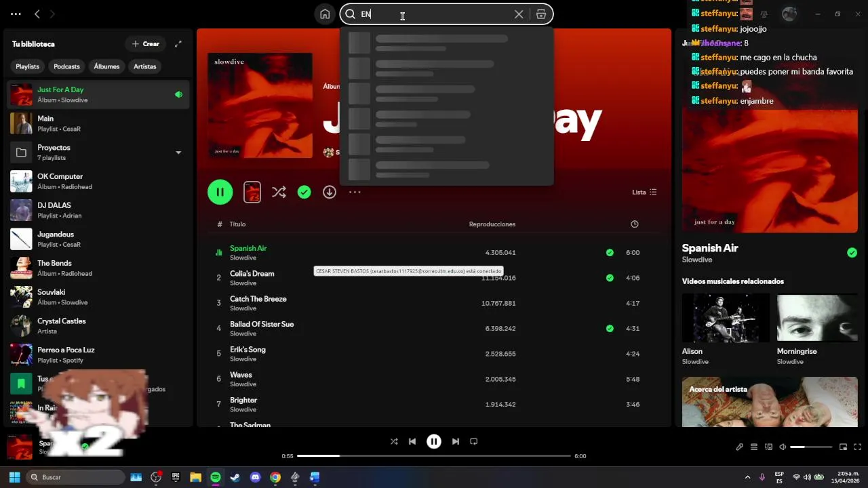Screen dimensions: 868x488
Task: Click the Crear button in library
Action: (146, 44)
